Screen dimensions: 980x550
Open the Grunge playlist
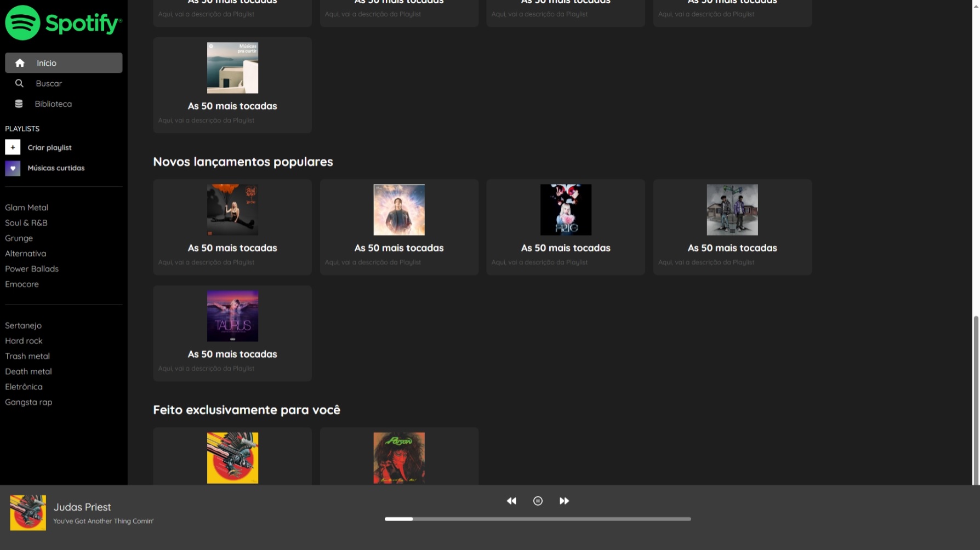coord(19,238)
